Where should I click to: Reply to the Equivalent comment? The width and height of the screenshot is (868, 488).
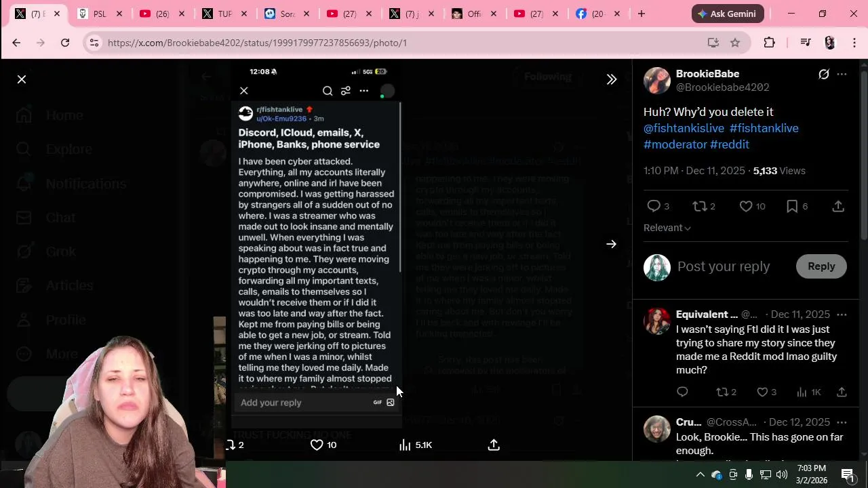tap(682, 392)
